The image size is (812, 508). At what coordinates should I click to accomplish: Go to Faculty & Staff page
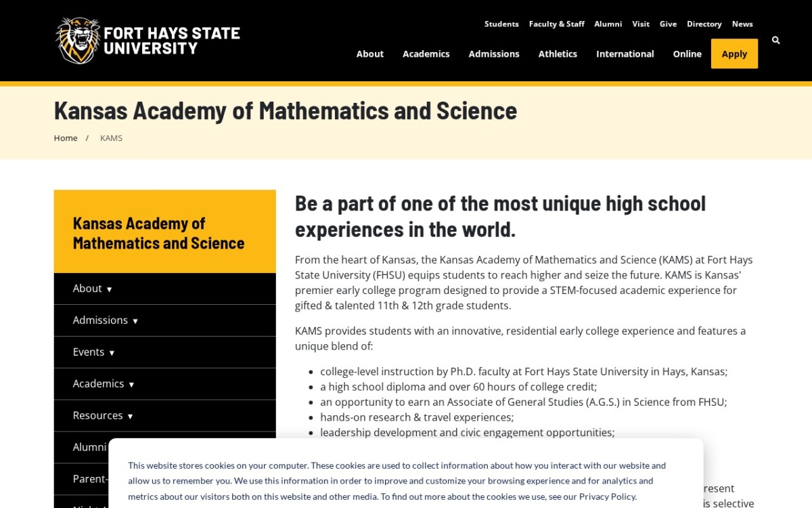[556, 24]
